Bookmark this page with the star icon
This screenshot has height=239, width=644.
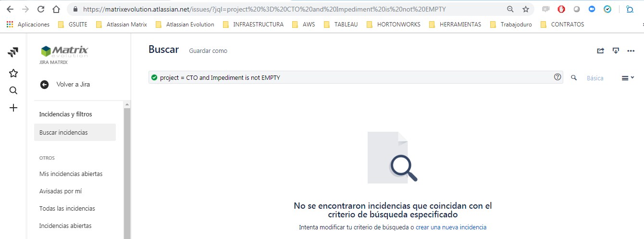point(526,9)
